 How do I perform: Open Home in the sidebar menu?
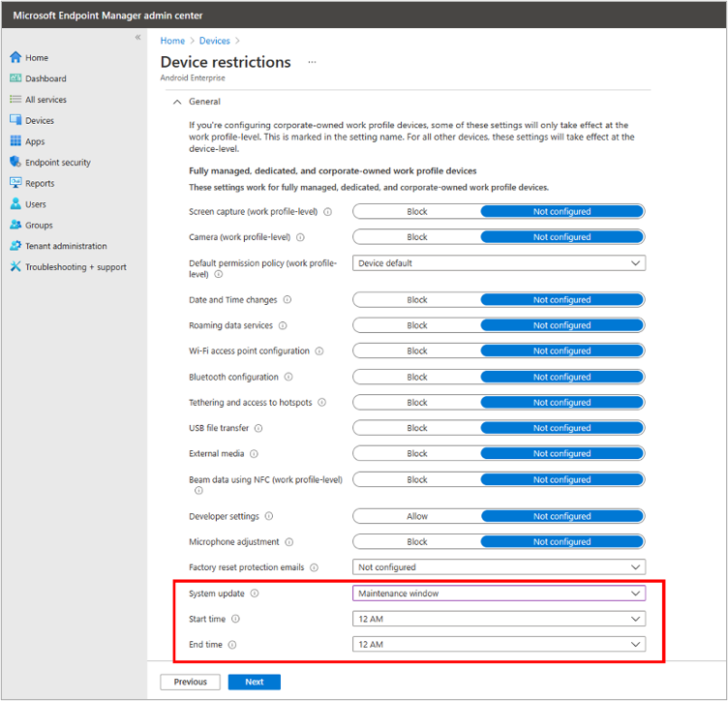pos(37,57)
